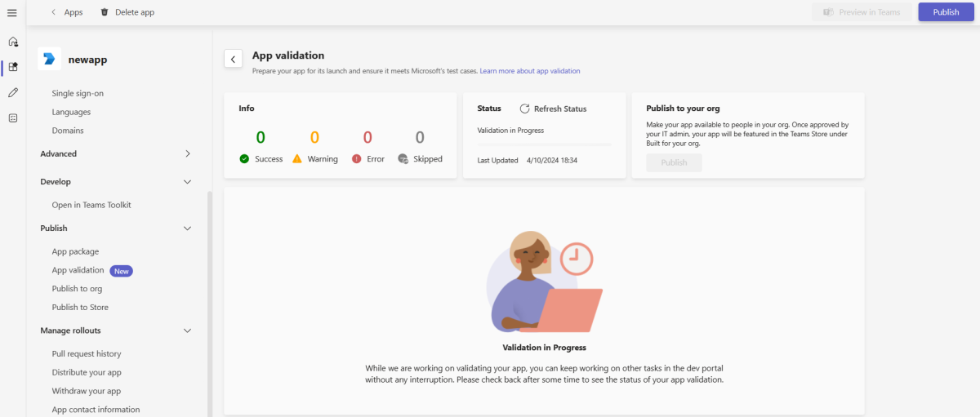This screenshot has width=980, height=417.
Task: Open App contact information
Action: pyautogui.click(x=96, y=410)
